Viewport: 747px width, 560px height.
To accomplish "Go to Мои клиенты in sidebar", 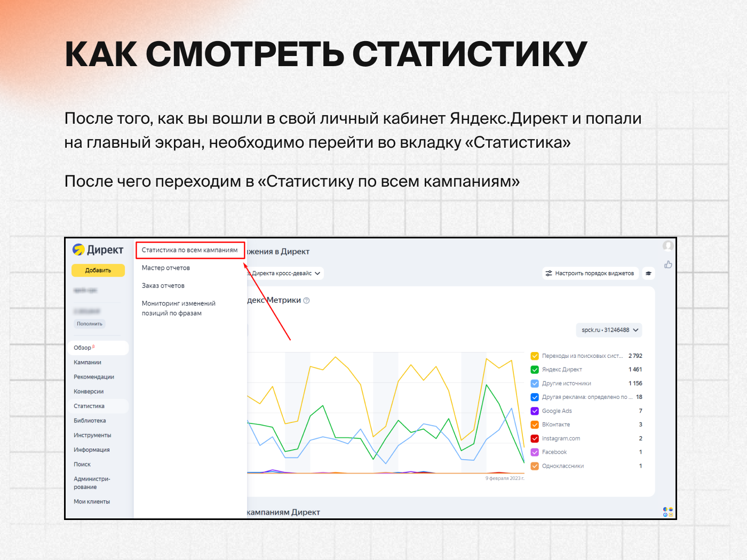I will (x=92, y=502).
